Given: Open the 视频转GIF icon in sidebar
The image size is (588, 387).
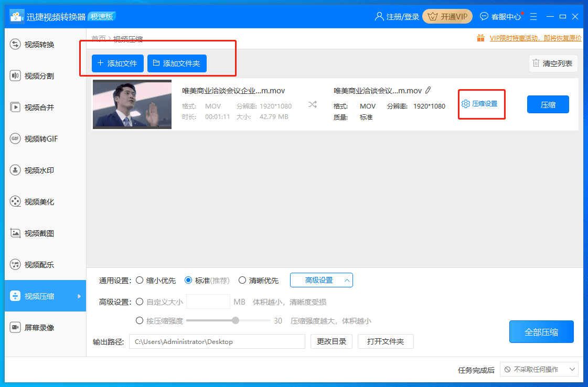Looking at the screenshot, I should click(x=15, y=139).
